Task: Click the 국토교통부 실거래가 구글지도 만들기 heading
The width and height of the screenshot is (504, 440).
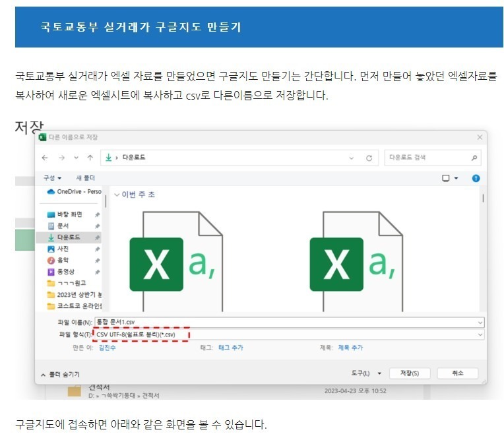Action: tap(141, 27)
